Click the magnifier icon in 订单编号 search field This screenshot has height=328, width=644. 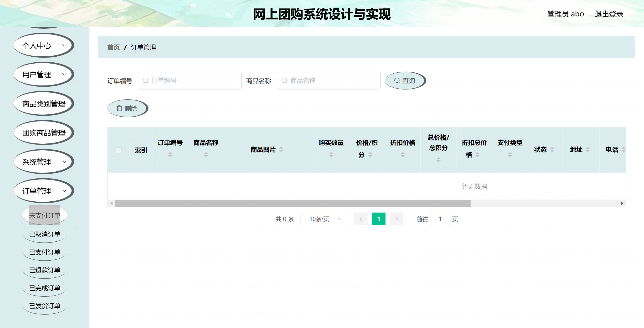click(x=146, y=80)
